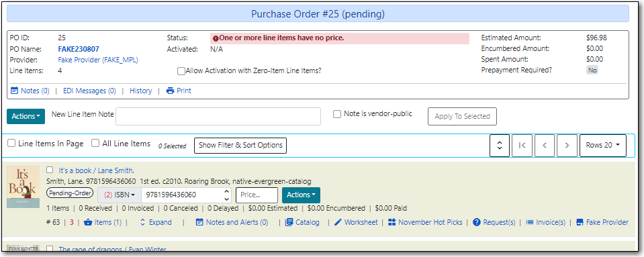
Task: Click the expand/collapse all arrows button
Action: (500, 146)
